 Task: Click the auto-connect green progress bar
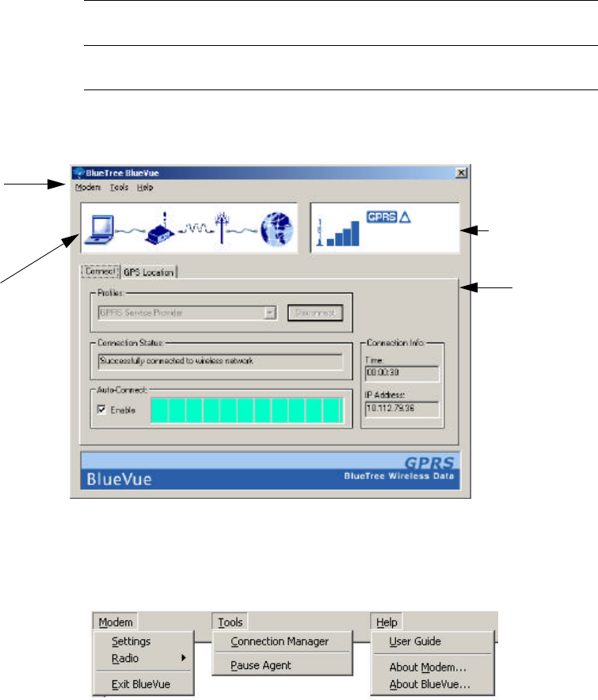coord(247,410)
